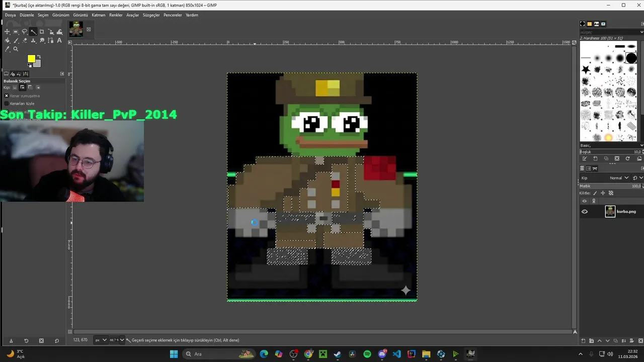
Task: Select the Bucket Fill tool
Action: [x=7, y=40]
